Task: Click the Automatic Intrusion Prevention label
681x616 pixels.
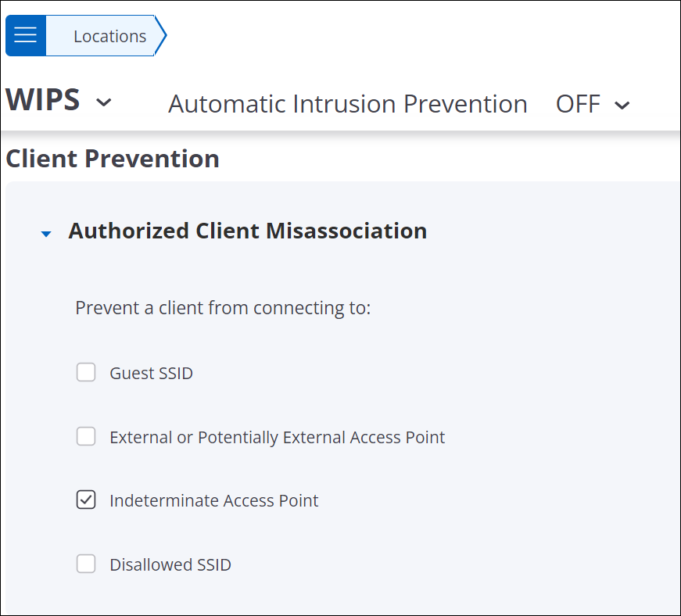Action: click(348, 104)
